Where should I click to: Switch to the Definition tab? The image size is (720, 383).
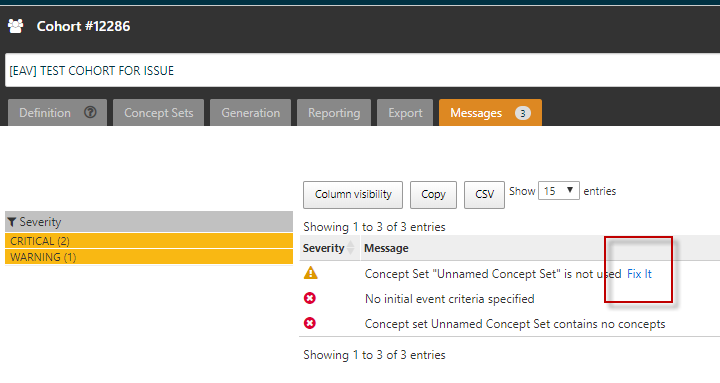coord(57,113)
